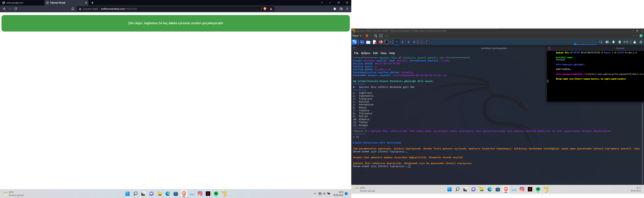
Task: Switch to Kali workspace 4
Action: [414, 42]
